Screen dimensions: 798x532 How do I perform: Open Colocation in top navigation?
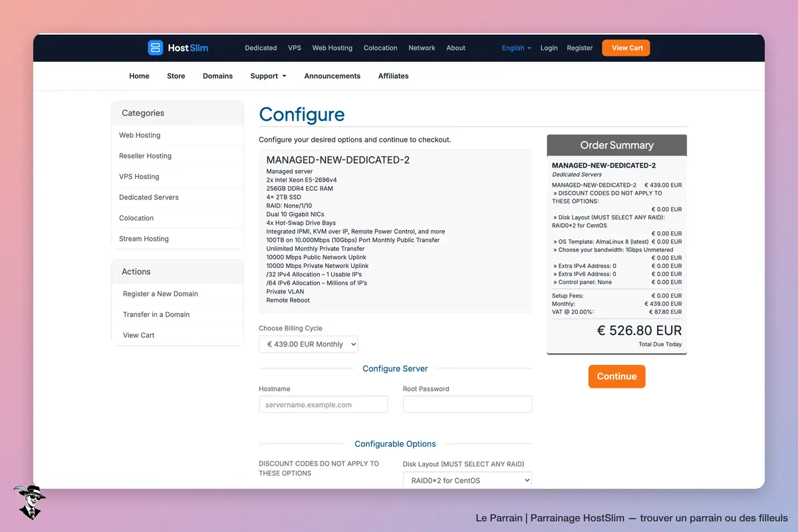(x=380, y=48)
